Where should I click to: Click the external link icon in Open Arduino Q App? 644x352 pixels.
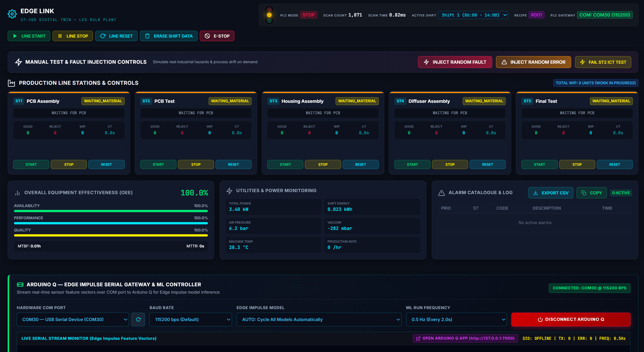click(x=418, y=339)
